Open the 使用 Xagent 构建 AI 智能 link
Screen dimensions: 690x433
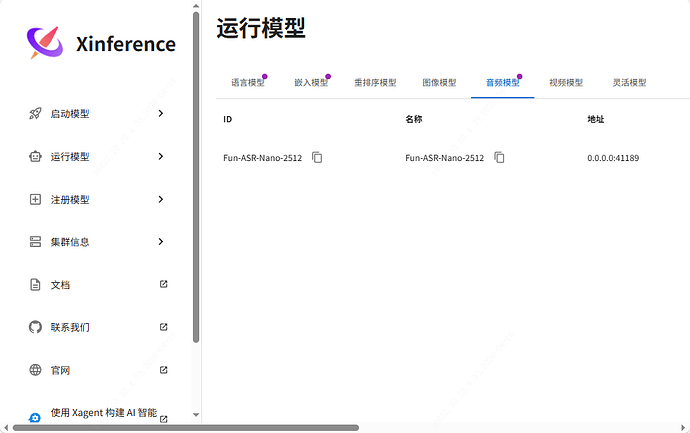[103, 413]
